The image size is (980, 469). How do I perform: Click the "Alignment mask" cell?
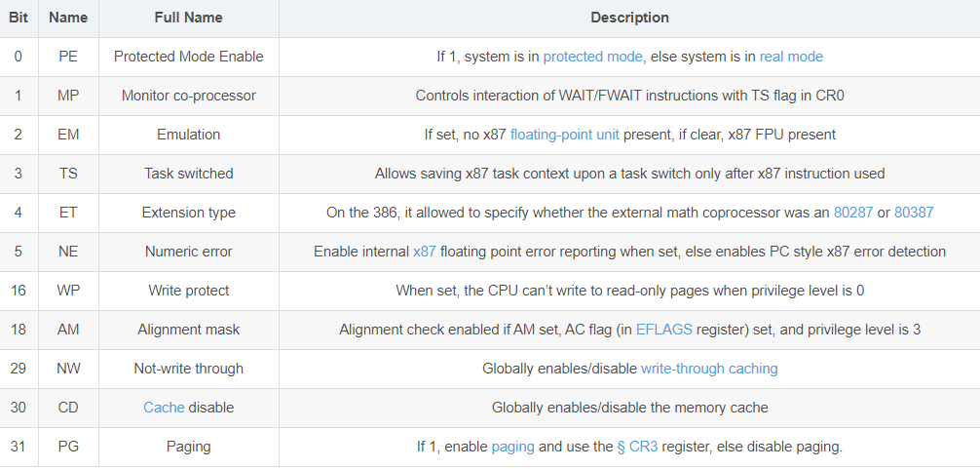pyautogui.click(x=188, y=330)
